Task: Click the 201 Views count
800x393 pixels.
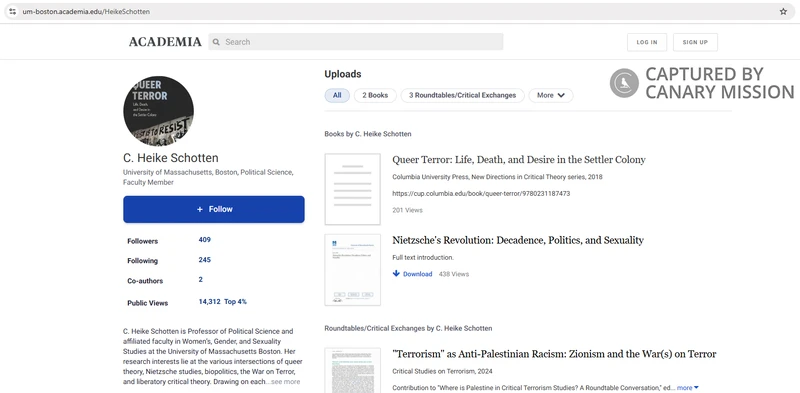Action: tap(407, 210)
